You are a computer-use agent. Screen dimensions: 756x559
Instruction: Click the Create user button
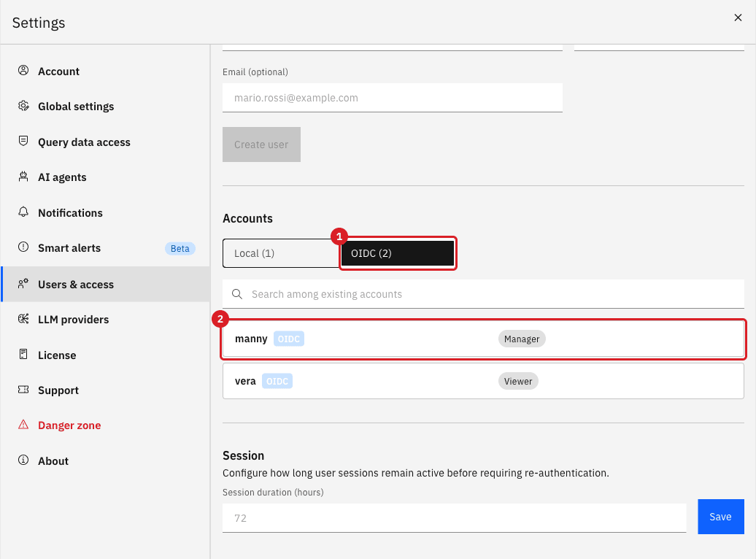(x=261, y=144)
